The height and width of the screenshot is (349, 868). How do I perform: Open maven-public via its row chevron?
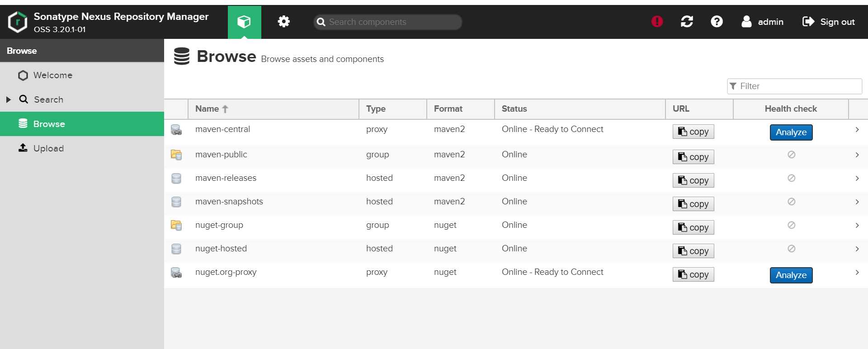coord(857,155)
